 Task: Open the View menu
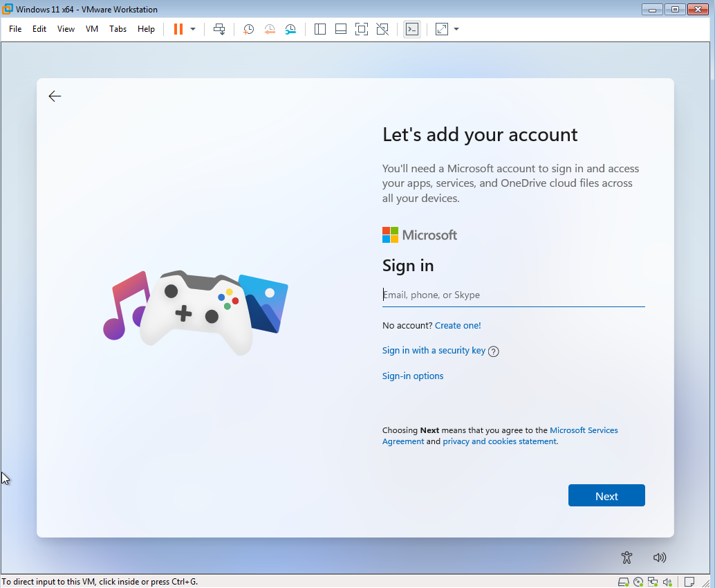[66, 29]
